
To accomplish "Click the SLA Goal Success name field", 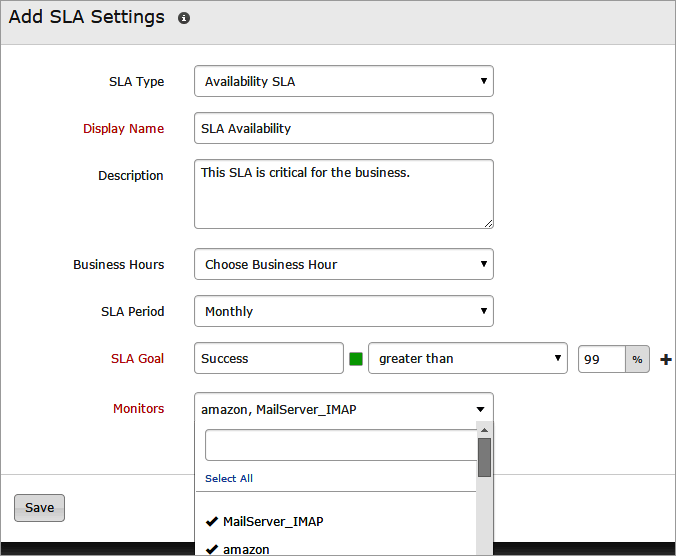I will [x=268, y=358].
